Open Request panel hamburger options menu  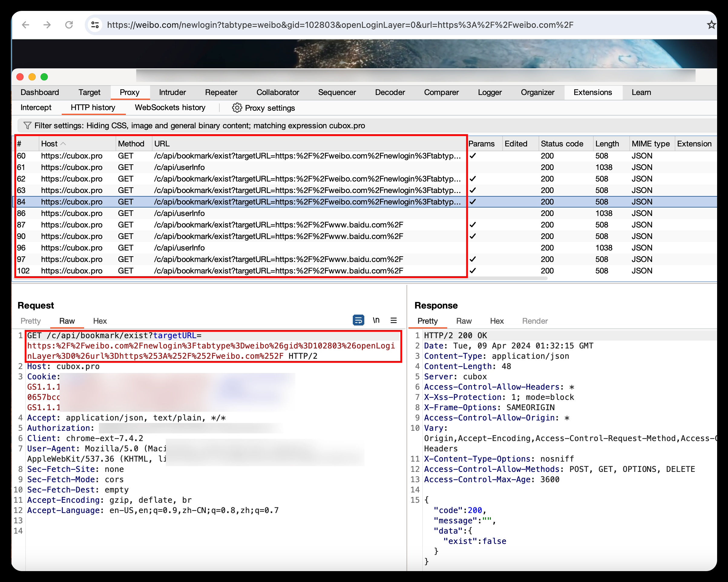(x=394, y=320)
